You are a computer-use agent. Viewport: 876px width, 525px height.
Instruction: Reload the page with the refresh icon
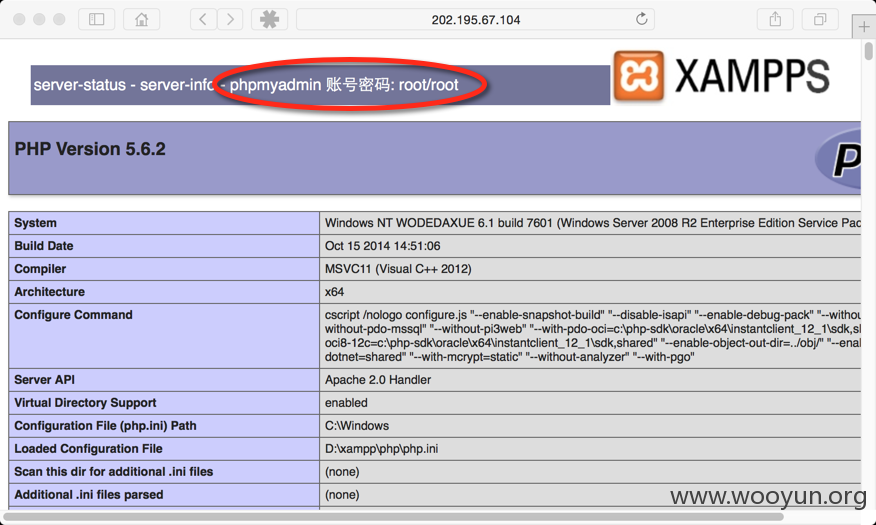point(641,19)
